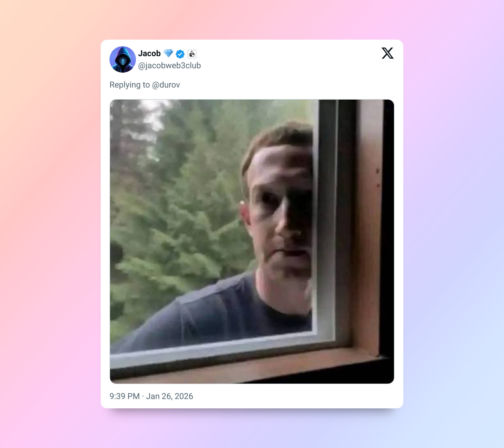Image resolution: width=504 pixels, height=448 pixels.
Task: Click the X logo in the card corner
Action: click(388, 53)
